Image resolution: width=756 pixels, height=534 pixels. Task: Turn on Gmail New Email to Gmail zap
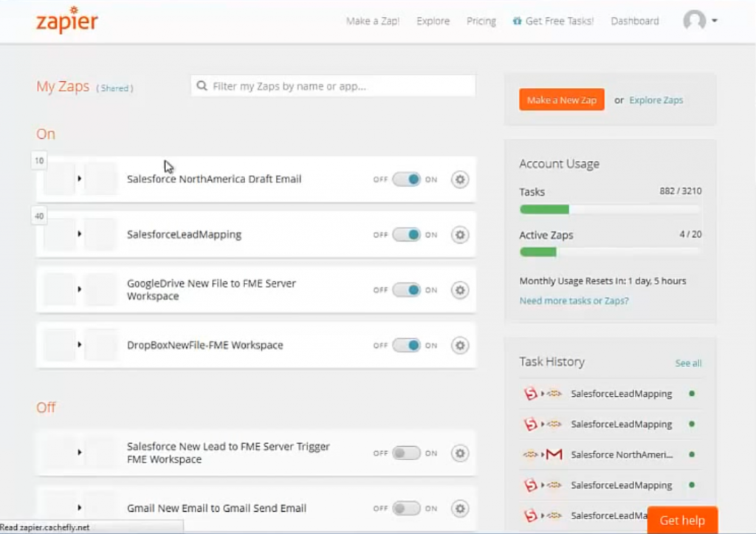pyautogui.click(x=406, y=508)
